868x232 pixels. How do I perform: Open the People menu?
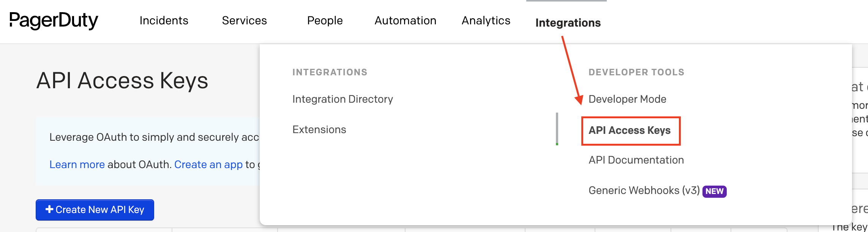325,21
